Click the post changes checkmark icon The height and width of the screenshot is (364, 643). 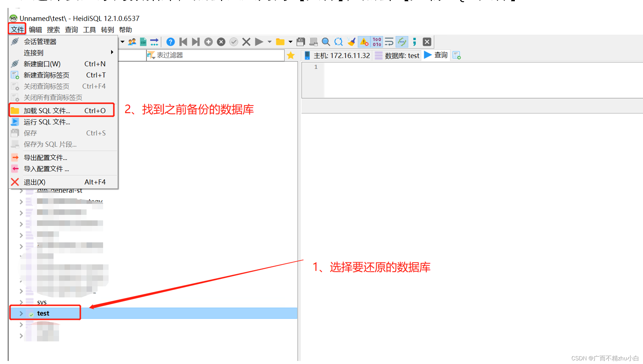(x=234, y=42)
